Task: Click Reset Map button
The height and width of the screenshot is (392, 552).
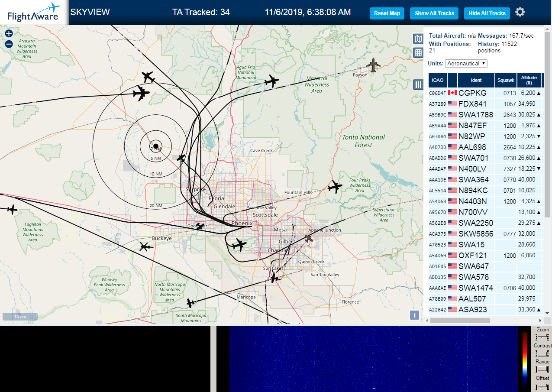Action: click(x=387, y=13)
